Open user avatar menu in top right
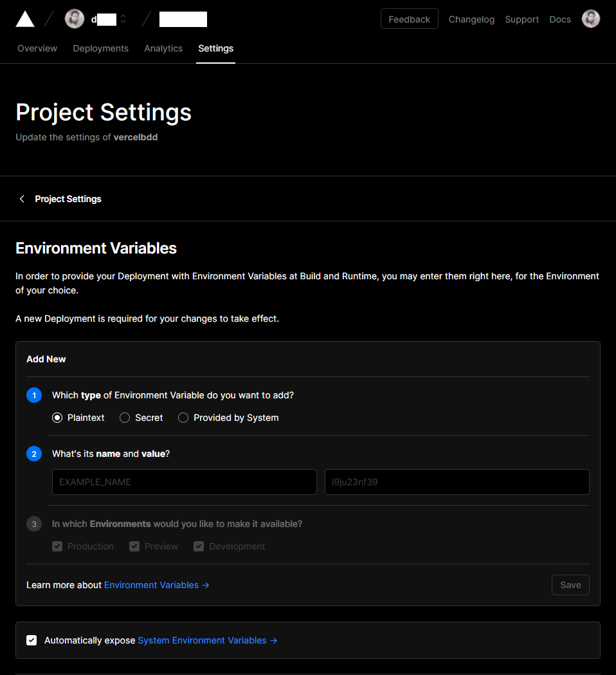616x675 pixels. click(590, 19)
